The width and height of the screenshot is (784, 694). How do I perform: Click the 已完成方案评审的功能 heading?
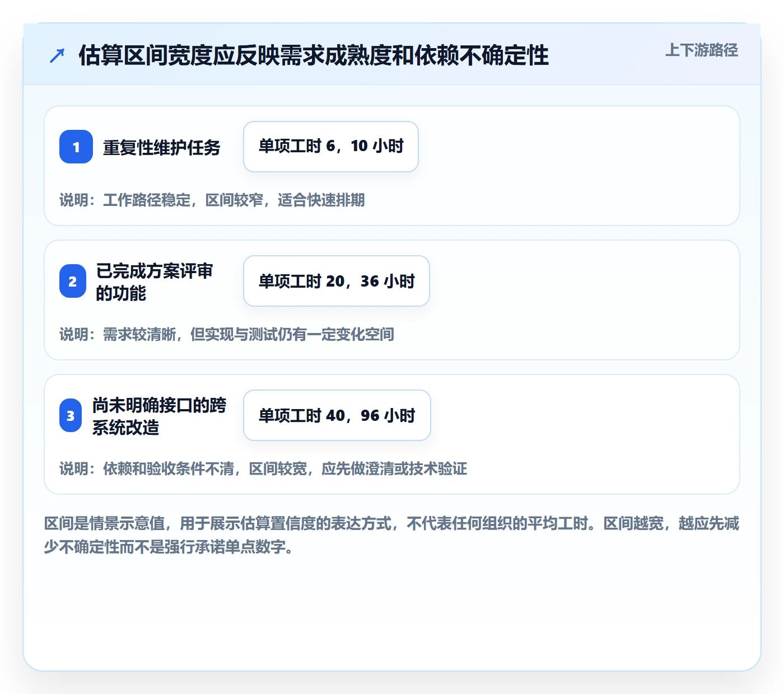(155, 282)
